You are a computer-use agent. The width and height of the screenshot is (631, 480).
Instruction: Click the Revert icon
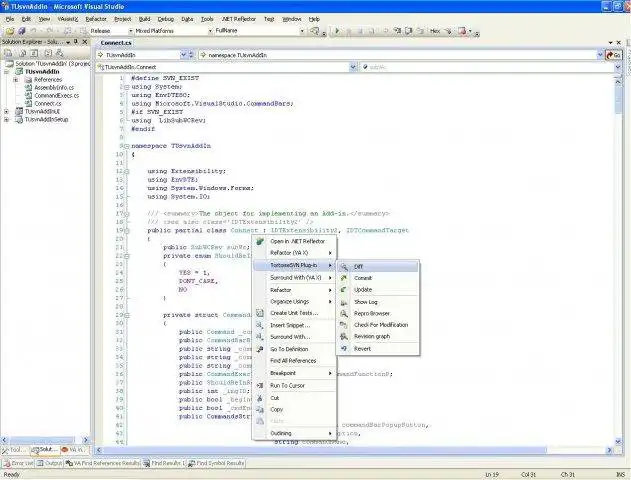(x=344, y=349)
